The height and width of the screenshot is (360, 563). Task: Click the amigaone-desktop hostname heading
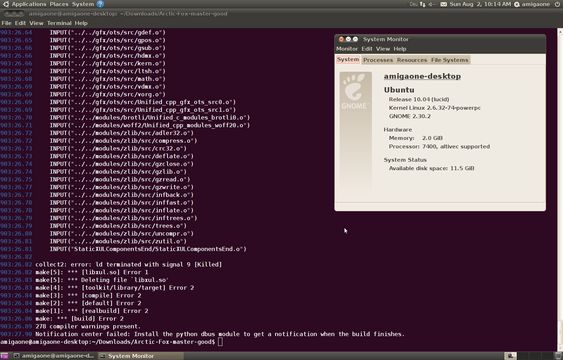point(422,76)
